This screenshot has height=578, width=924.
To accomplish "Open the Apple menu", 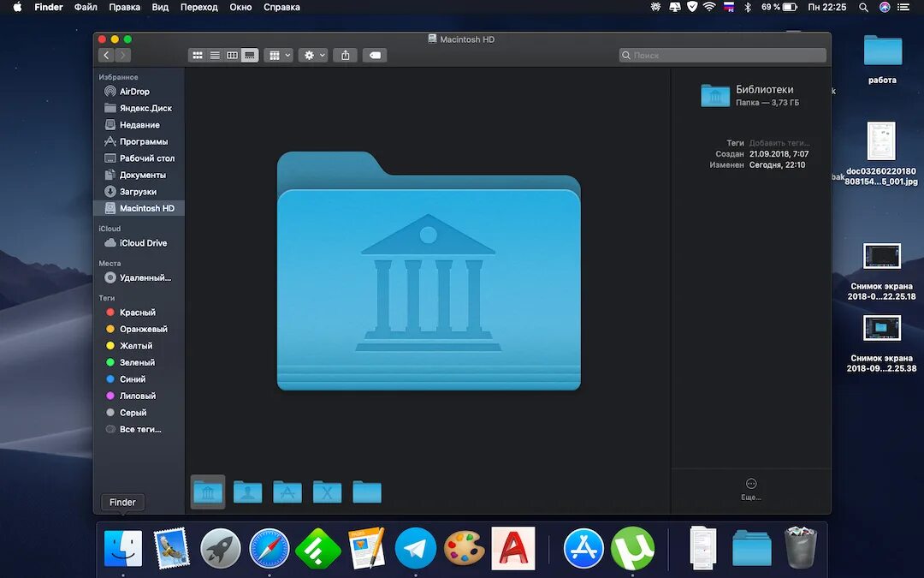I will (17, 7).
